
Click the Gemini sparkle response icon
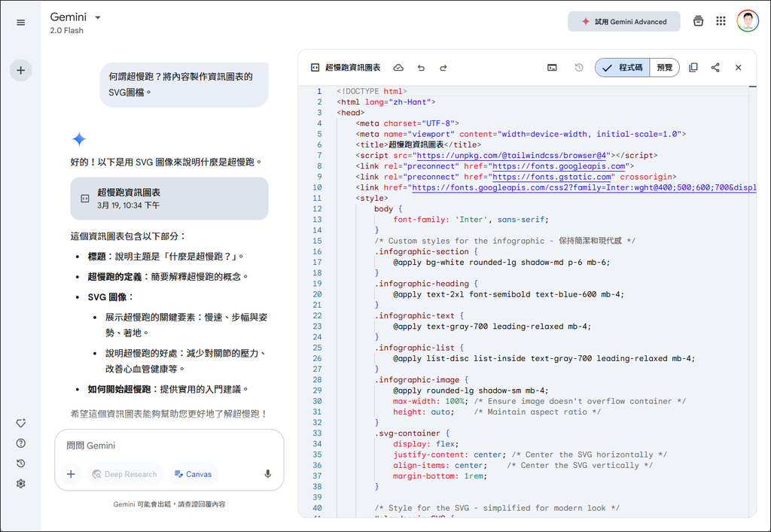click(79, 139)
